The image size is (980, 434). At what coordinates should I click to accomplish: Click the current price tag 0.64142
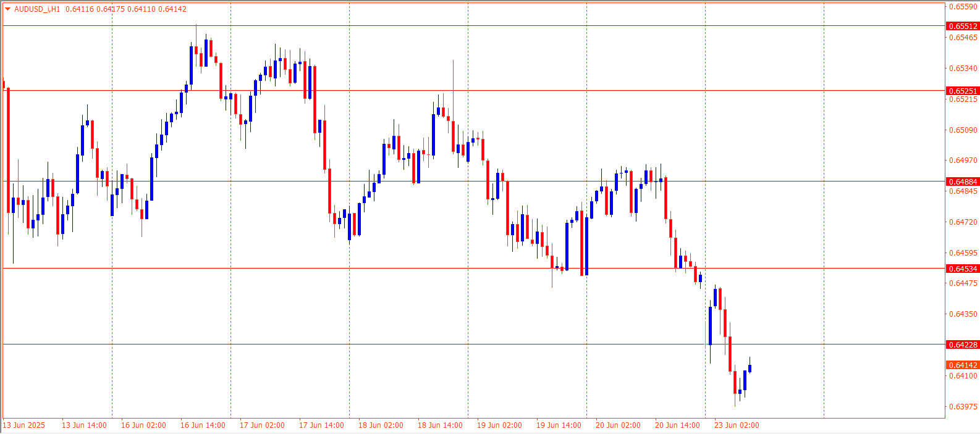pos(963,365)
